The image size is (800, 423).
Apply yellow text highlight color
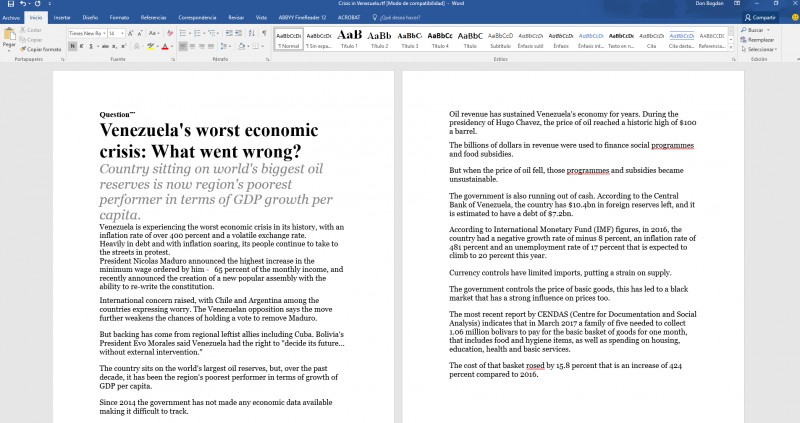pos(150,46)
